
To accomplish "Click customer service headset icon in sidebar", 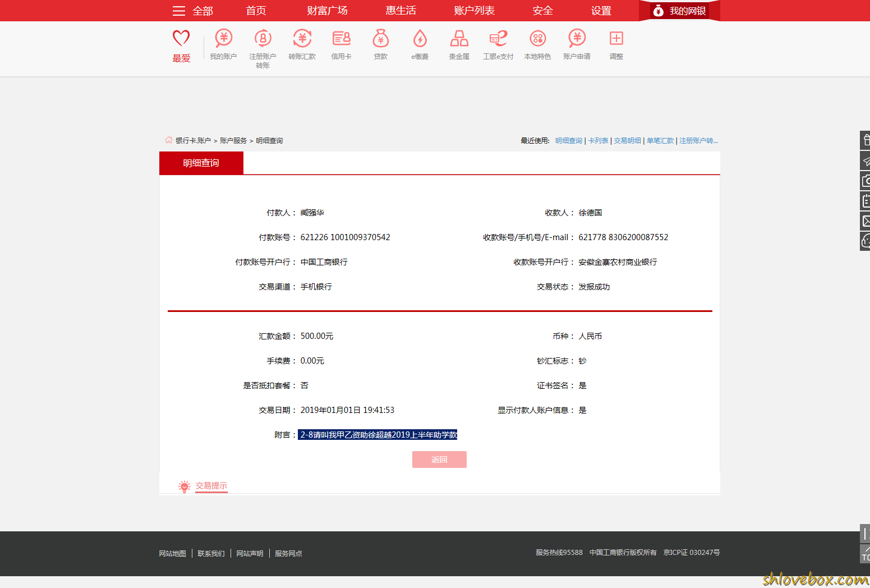I will click(866, 241).
